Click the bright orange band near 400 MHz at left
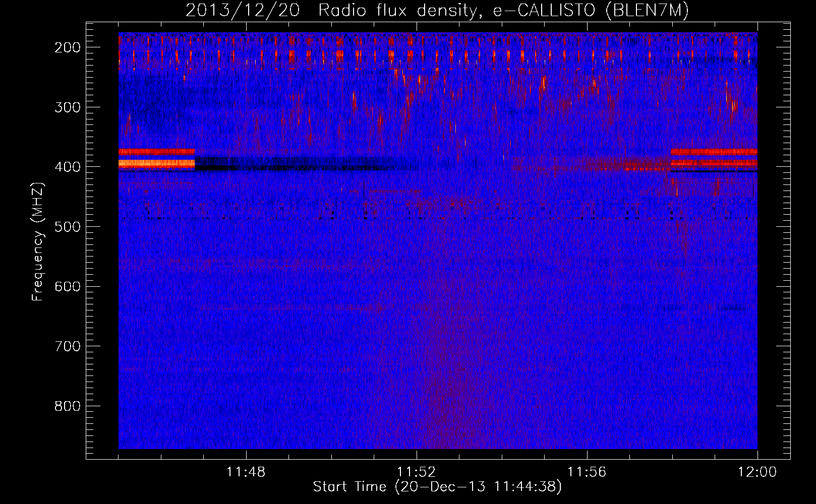The height and width of the screenshot is (504, 816). point(156,163)
